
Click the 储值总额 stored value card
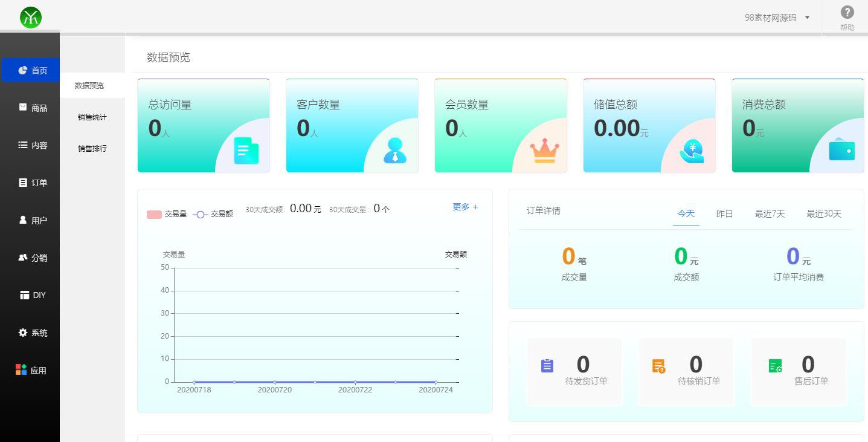click(649, 125)
